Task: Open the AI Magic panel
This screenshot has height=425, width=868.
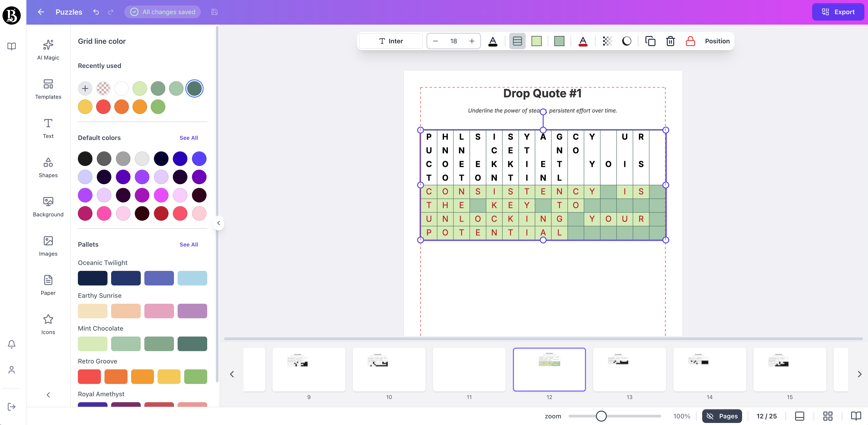Action: [x=48, y=50]
